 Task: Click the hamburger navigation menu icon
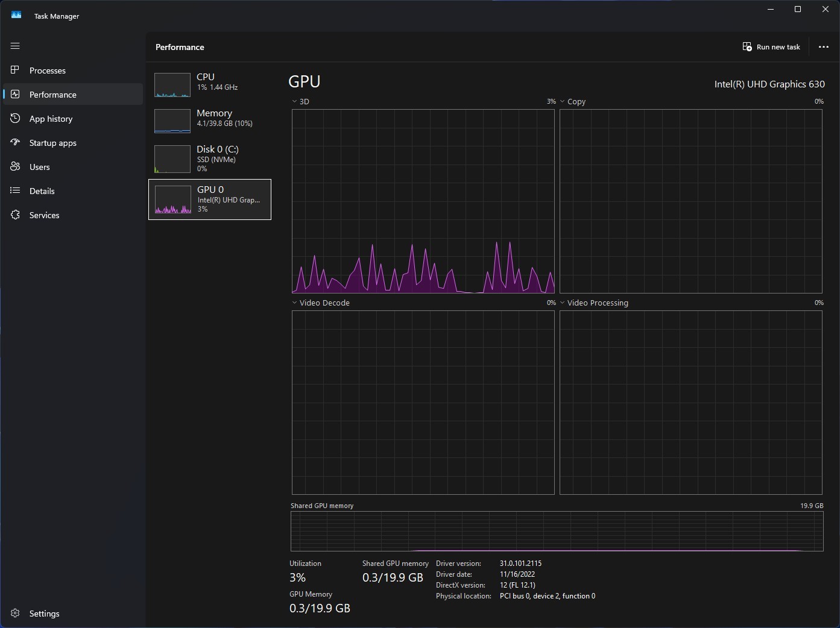point(15,46)
